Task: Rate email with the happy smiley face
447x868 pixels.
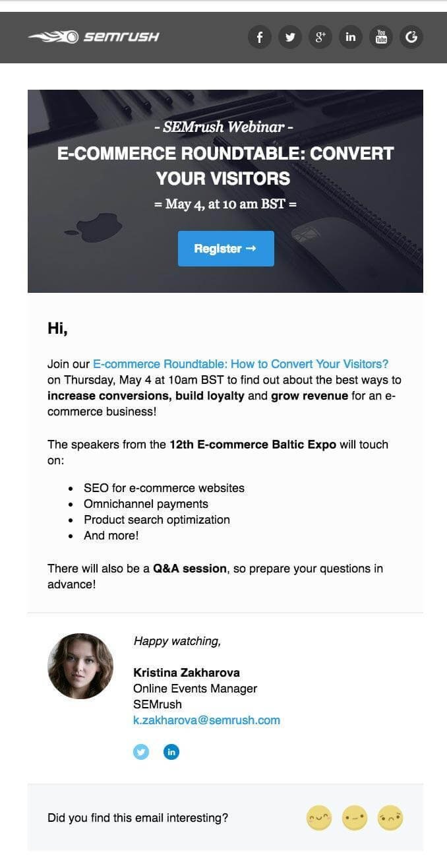Action: coord(319,818)
